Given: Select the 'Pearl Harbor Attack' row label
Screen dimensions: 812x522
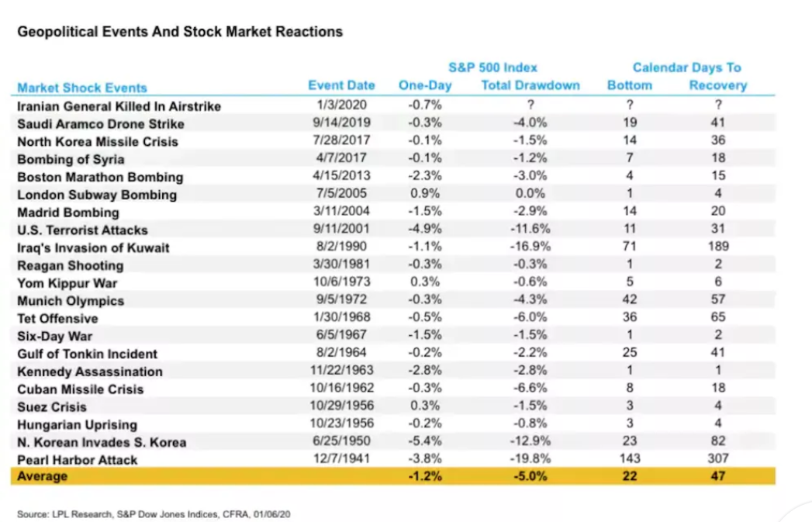Looking at the screenshot, I should (78, 460).
